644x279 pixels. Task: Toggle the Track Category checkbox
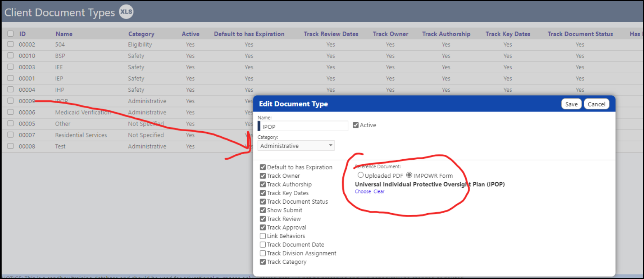pyautogui.click(x=262, y=262)
